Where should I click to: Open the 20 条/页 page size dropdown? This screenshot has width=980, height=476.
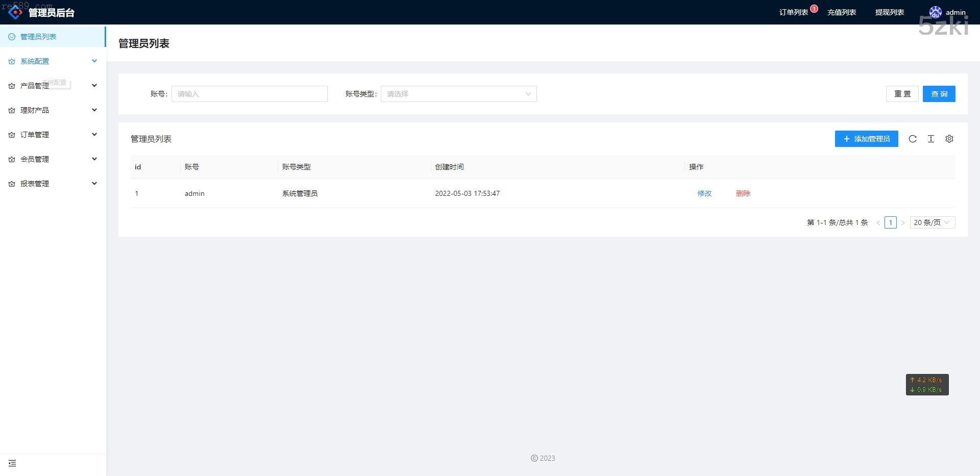click(x=932, y=222)
